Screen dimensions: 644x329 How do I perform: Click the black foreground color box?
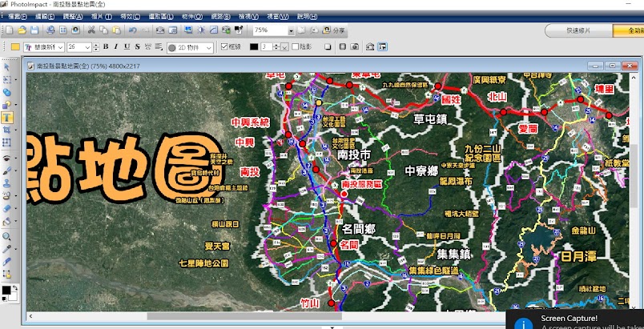point(6,290)
